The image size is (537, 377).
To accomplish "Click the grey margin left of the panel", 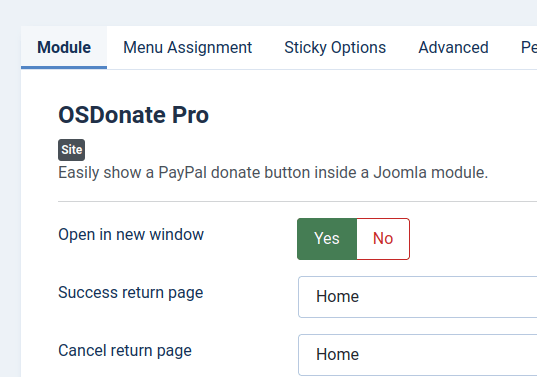I will tap(10, 205).
